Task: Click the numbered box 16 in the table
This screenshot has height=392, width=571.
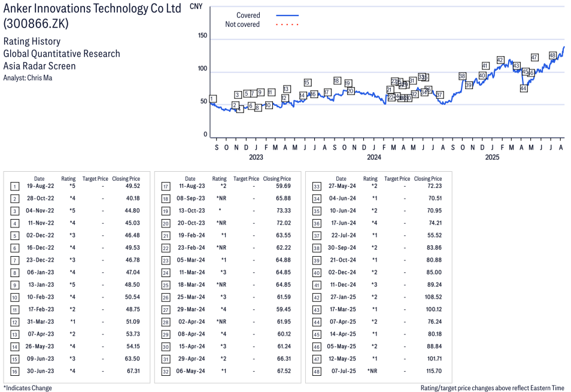Action: [14, 372]
